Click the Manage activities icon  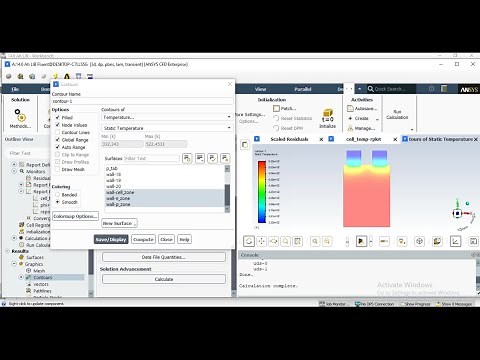[x=350, y=128]
